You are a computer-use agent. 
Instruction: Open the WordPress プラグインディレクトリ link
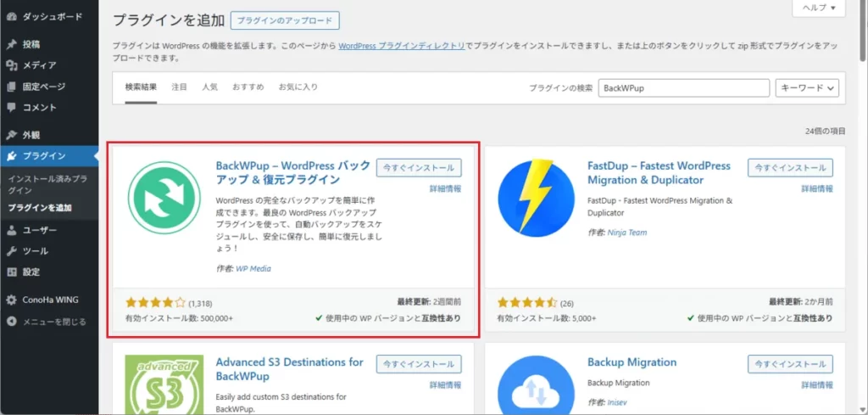(401, 46)
